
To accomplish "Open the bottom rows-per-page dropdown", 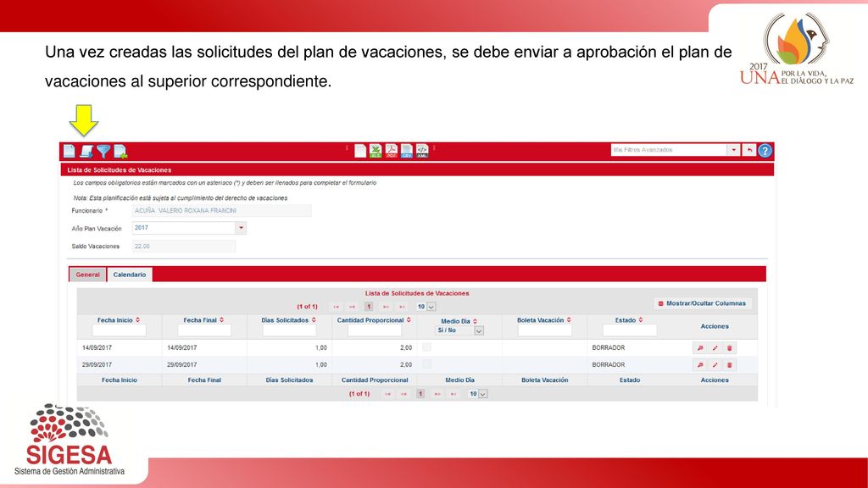I will coord(482,394).
